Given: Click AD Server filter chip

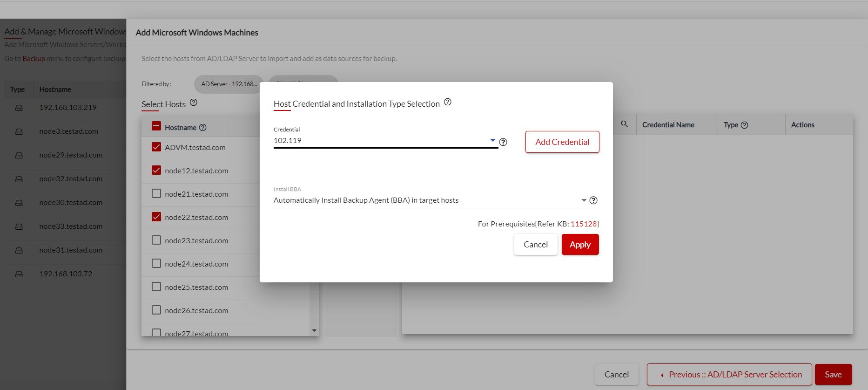Looking at the screenshot, I should [x=229, y=84].
